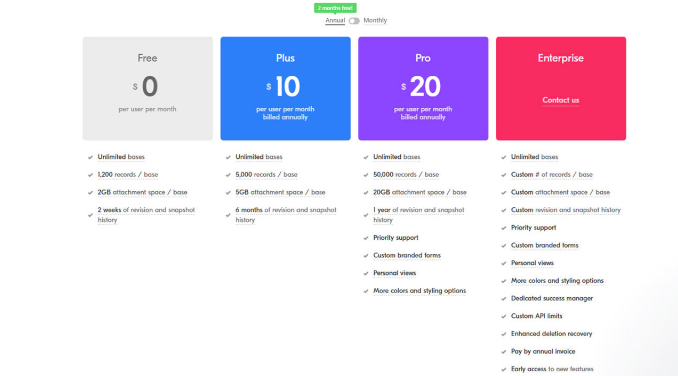Click Dedicated success manager feature
Viewport: 678px width, 376px height.
pos(552,299)
